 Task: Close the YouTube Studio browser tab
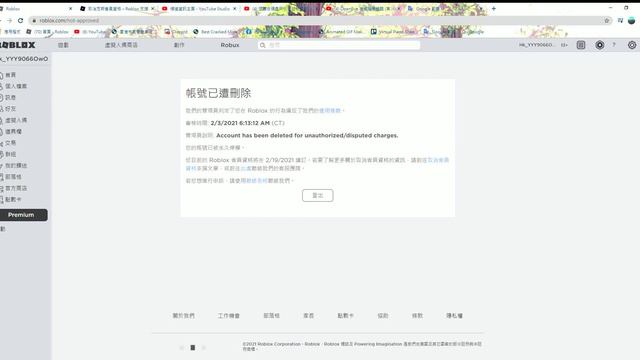point(234,9)
